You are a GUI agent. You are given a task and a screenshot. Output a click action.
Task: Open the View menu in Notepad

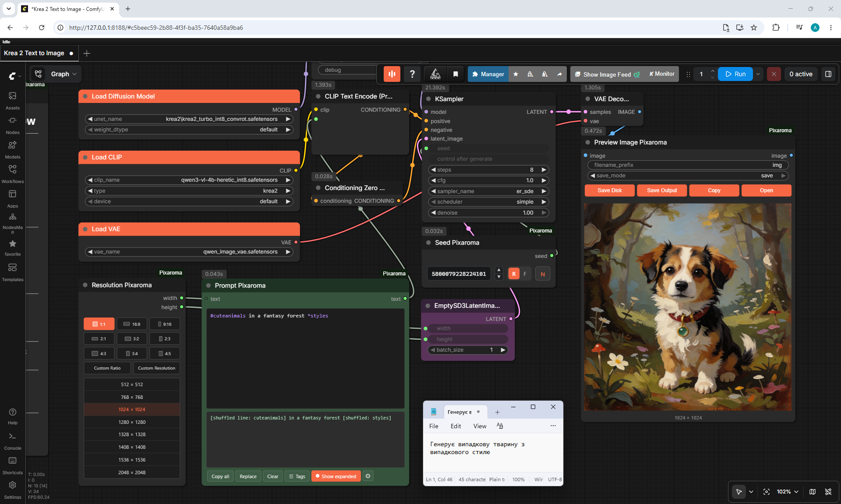click(x=480, y=426)
